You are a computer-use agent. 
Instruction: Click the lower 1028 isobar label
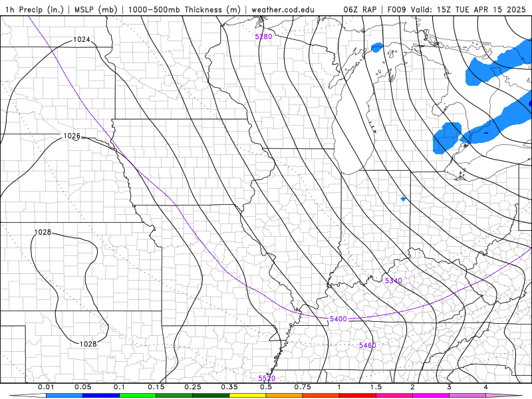[x=88, y=344]
